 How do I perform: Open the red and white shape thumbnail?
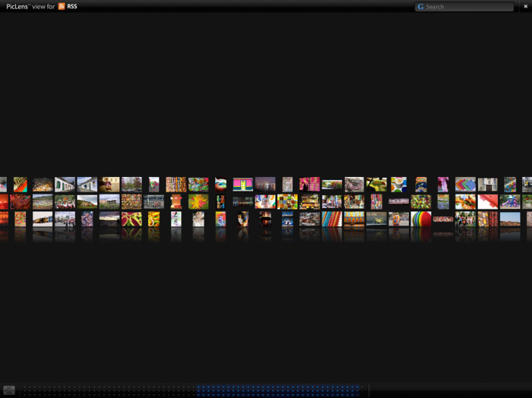(488, 202)
